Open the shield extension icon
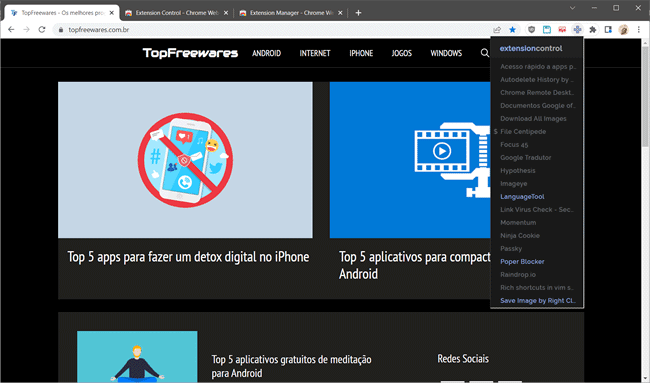 pos(531,29)
